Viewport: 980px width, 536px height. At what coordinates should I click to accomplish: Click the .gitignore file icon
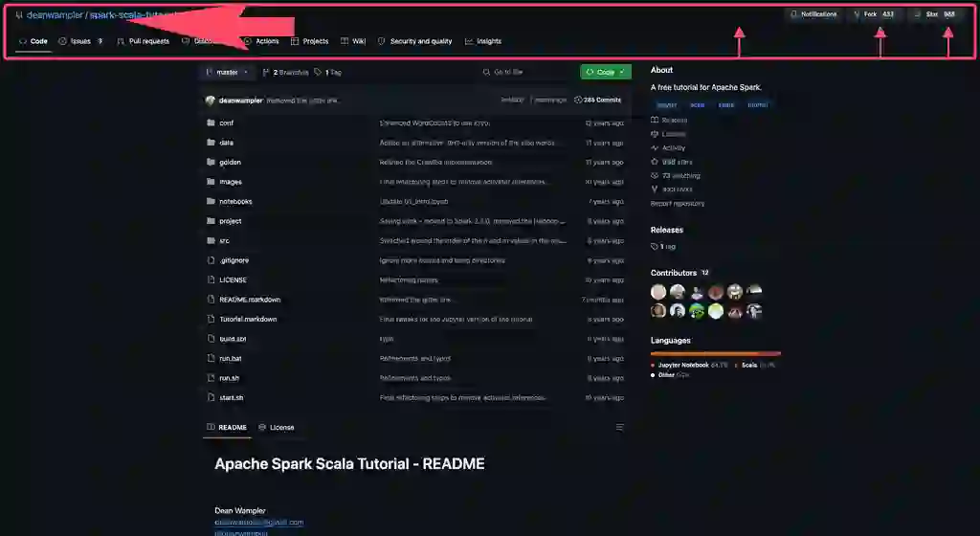[x=211, y=260]
